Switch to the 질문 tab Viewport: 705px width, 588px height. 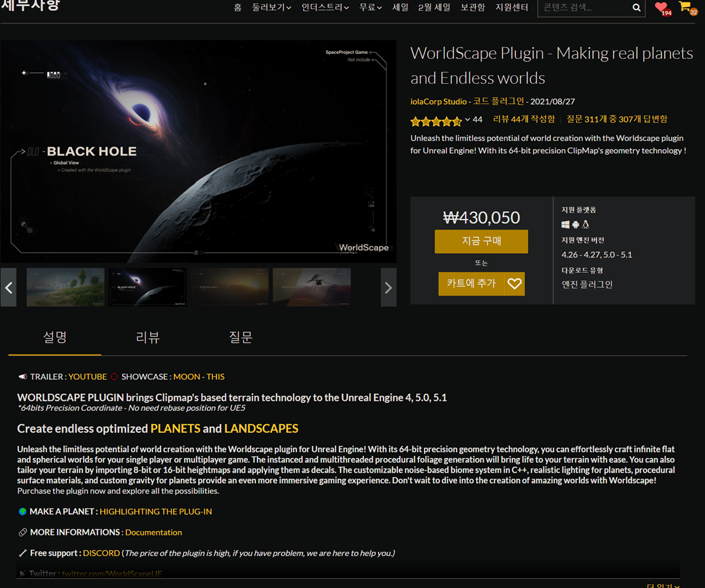(x=240, y=337)
